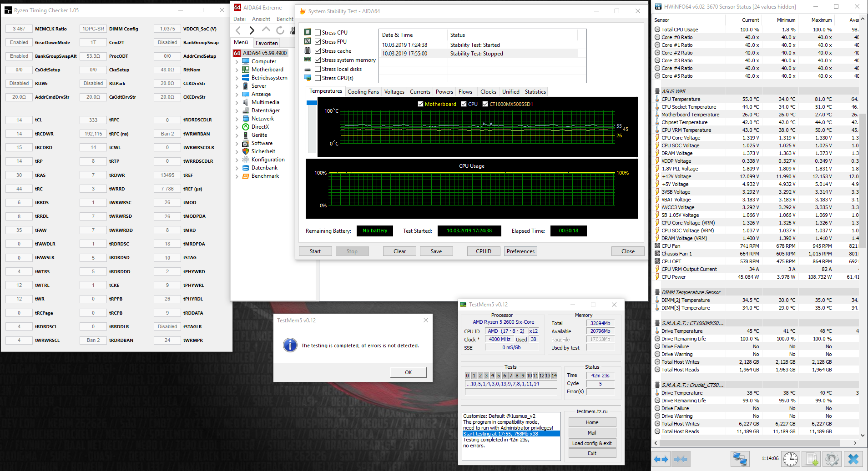The width and height of the screenshot is (868, 471).
Task: Click HWiNFO remote network computers icon
Action: coord(740,459)
